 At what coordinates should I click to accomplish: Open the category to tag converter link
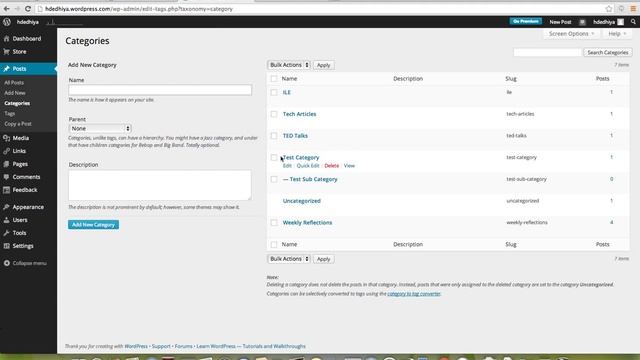point(414,293)
